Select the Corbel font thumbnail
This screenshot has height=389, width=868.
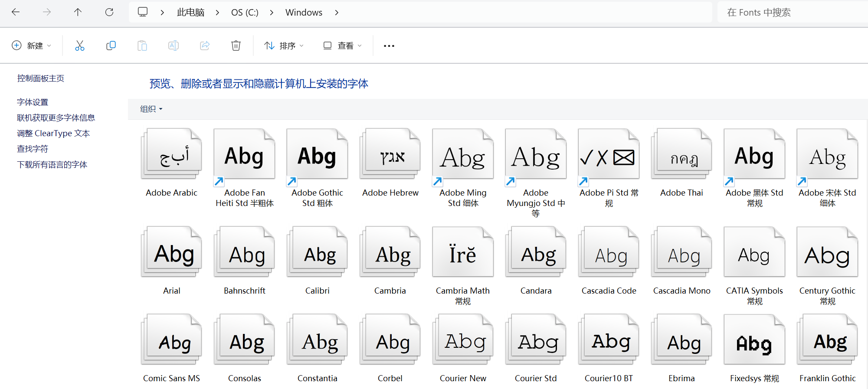pos(390,340)
